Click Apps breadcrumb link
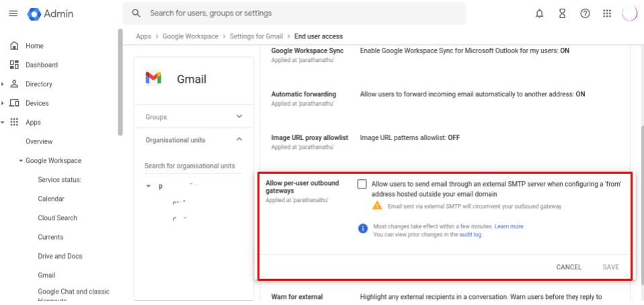The width and height of the screenshot is (644, 305). (x=143, y=36)
